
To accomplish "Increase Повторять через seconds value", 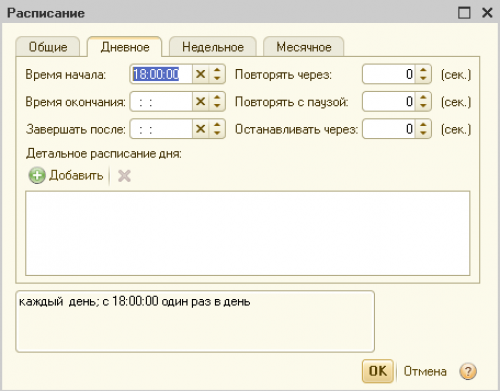I will coord(423,70).
